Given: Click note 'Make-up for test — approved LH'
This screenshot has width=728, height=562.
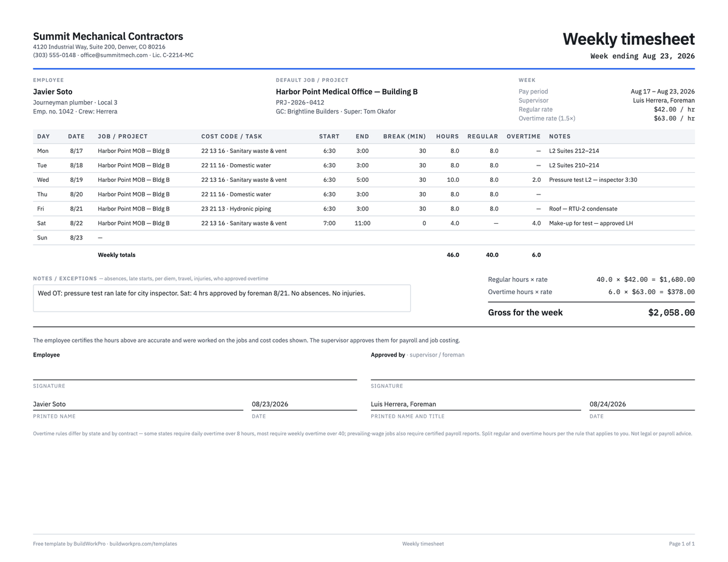Looking at the screenshot, I should [x=591, y=224].
